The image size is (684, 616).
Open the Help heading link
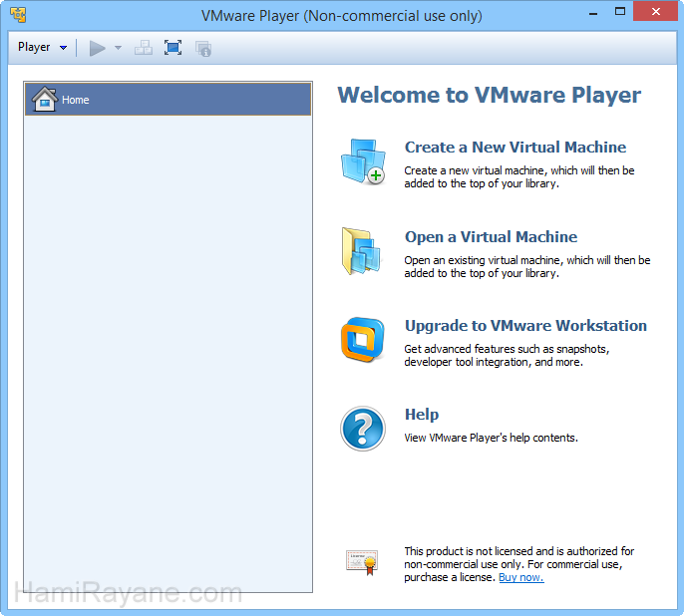(422, 415)
